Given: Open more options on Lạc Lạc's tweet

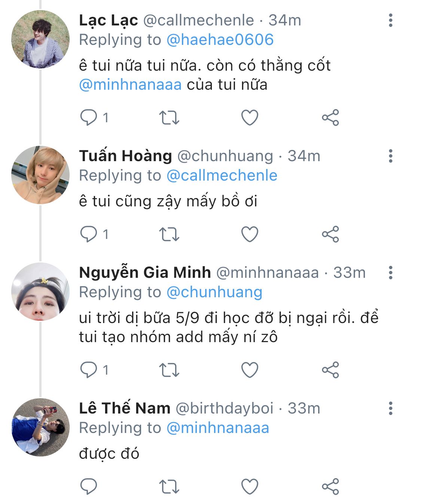Looking at the screenshot, I should [390, 20].
